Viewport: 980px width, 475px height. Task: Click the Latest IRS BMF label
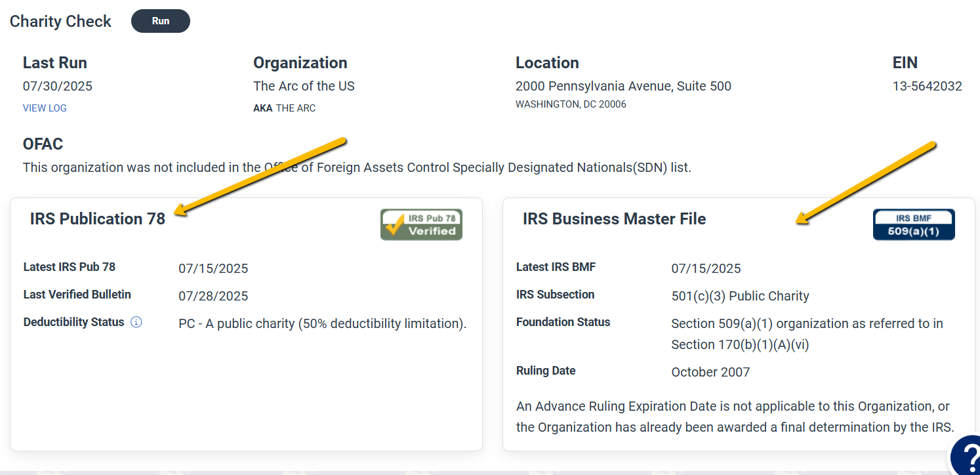pyautogui.click(x=556, y=267)
